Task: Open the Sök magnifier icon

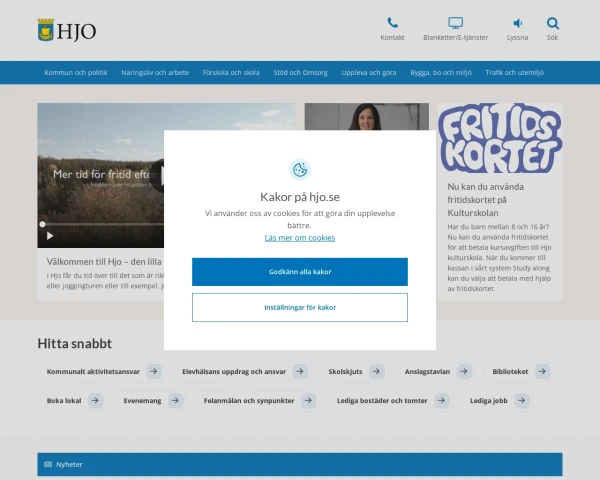Action: pyautogui.click(x=553, y=23)
